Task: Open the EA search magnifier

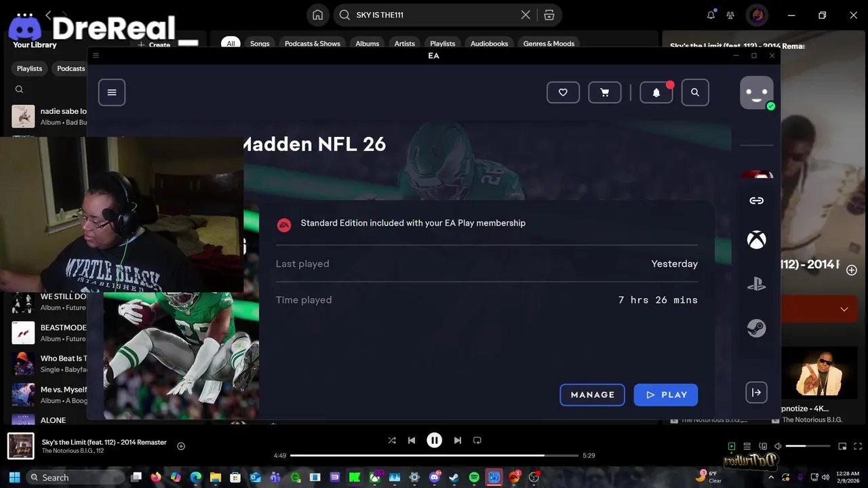Action: (x=695, y=92)
